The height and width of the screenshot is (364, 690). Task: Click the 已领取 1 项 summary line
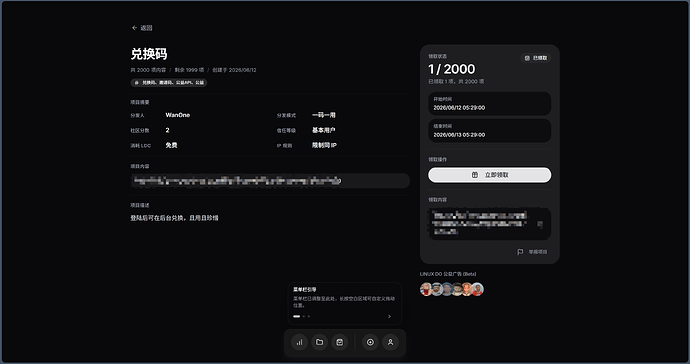pos(456,81)
